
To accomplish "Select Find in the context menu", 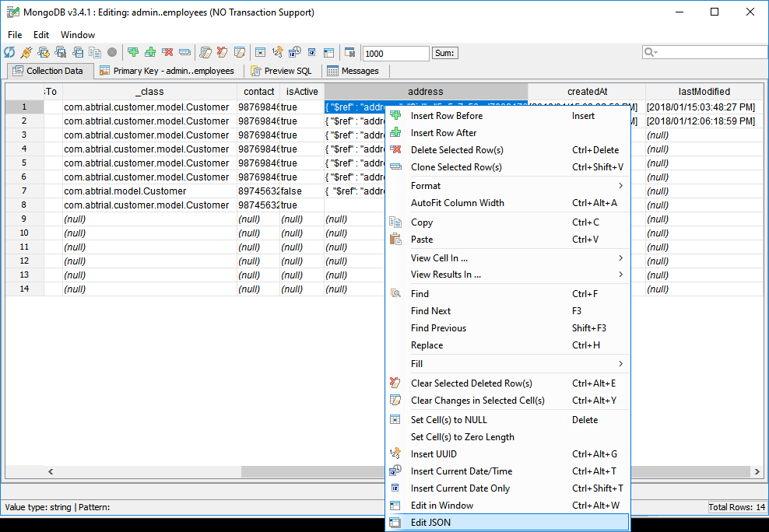I will 509,294.
